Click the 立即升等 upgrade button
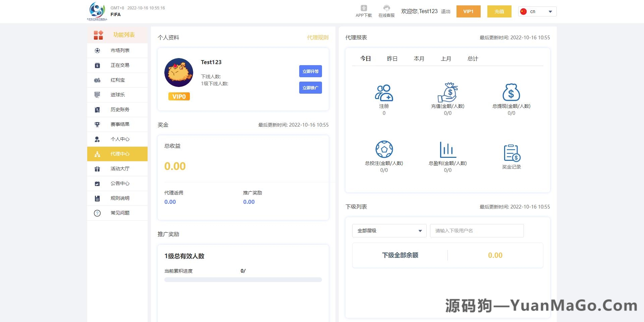Viewport: 644px width, 322px height. pos(310,71)
